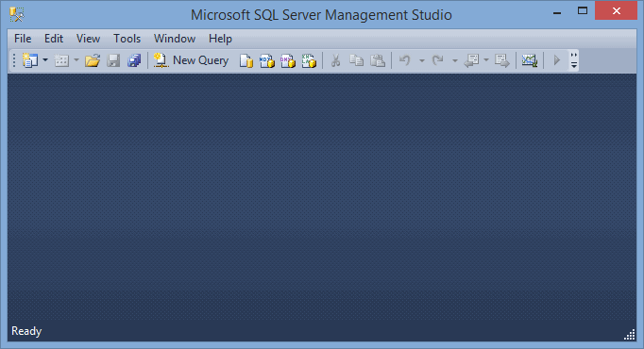This screenshot has width=644, height=349.
Task: Click the Add New Item icon
Action: pos(61,60)
